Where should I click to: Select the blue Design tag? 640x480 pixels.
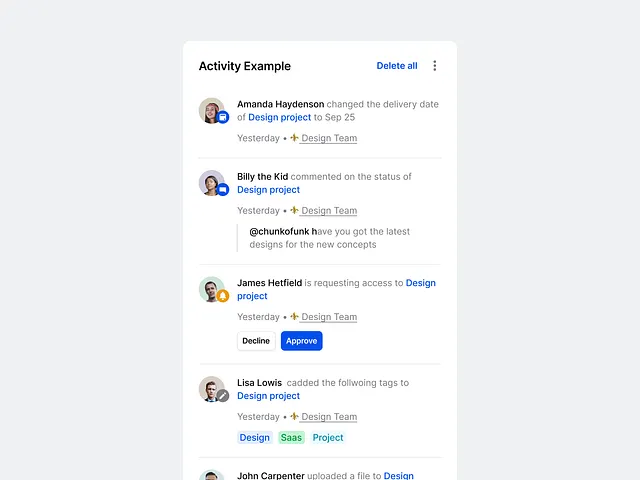click(x=255, y=438)
